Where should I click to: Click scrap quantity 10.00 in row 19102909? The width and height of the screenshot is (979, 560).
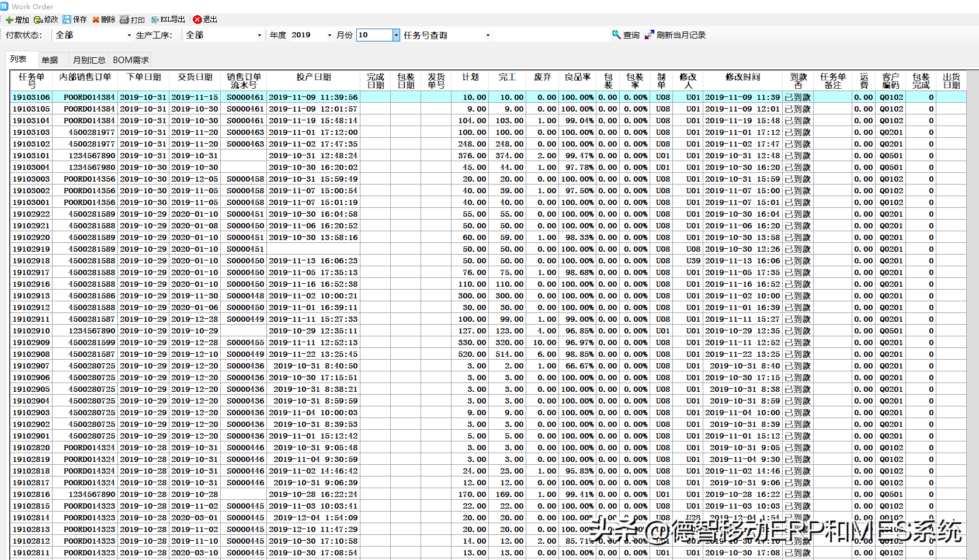click(x=543, y=342)
